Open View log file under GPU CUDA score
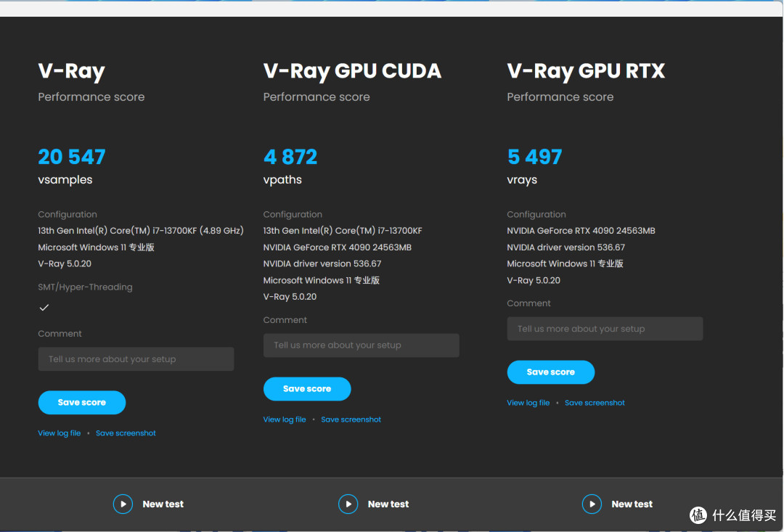 tap(285, 420)
